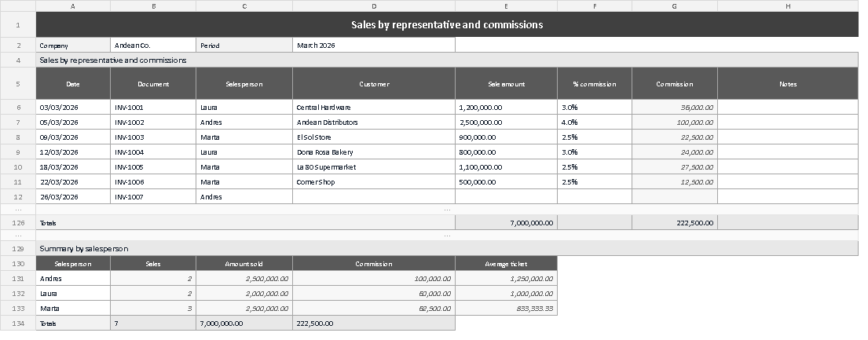
Task: Select commission value 12,500.00
Action: 675,182
